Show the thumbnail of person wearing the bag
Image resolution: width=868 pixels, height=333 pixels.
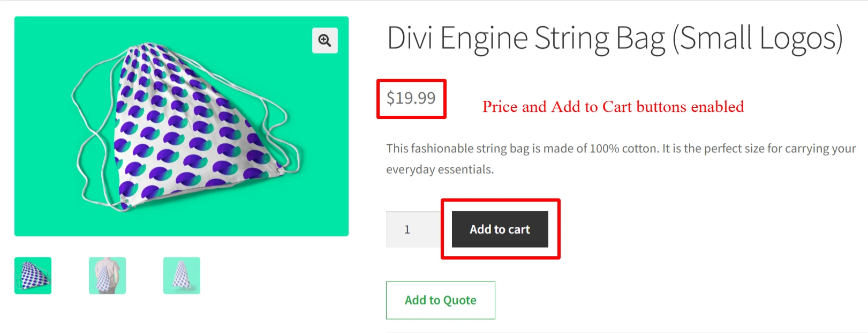[x=107, y=276]
